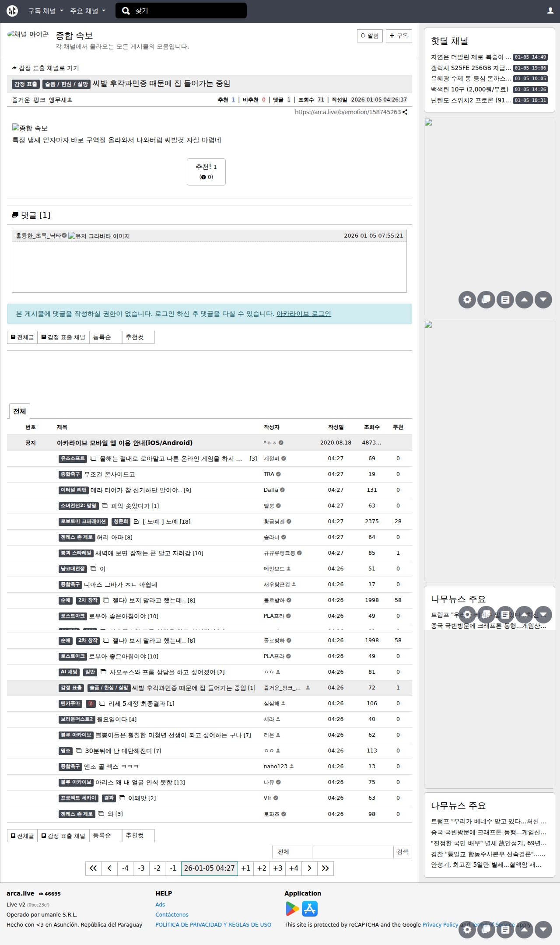
Task: Click the search text field beside 검색 button
Action: (353, 852)
